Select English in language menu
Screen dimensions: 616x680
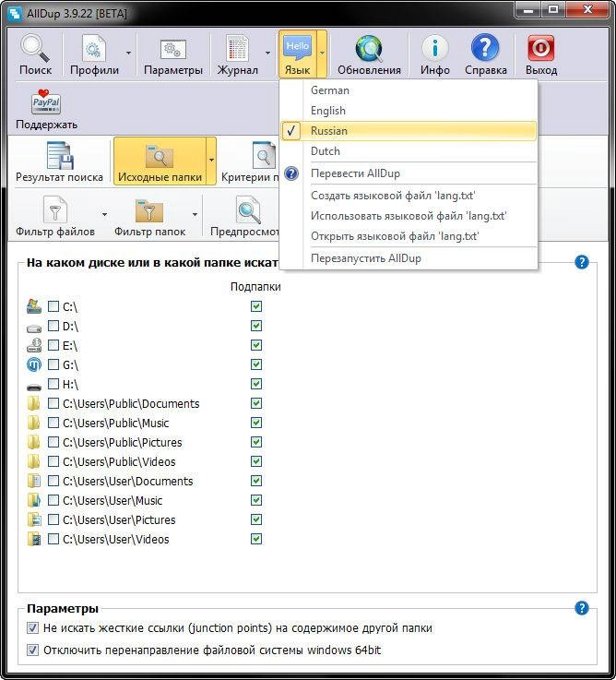(409, 111)
